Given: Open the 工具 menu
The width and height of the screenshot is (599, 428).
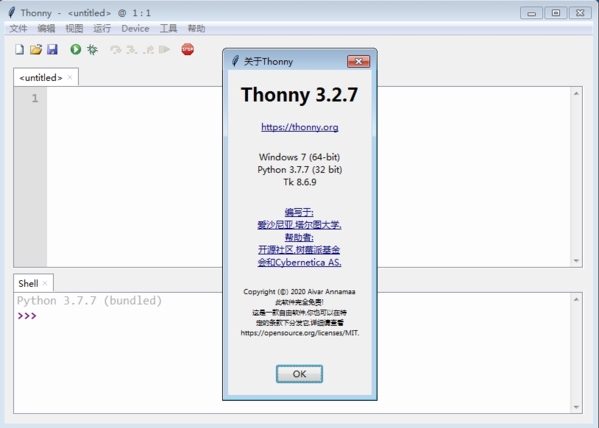Looking at the screenshot, I should (x=168, y=29).
